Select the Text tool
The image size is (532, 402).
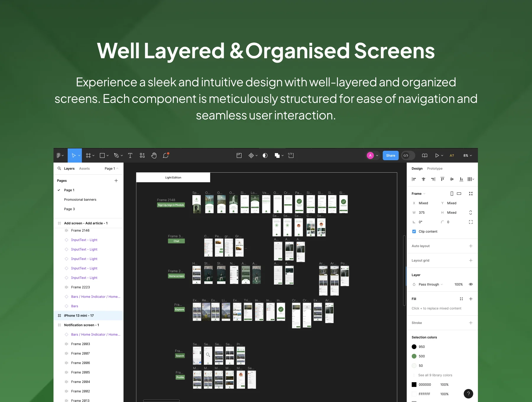130,155
